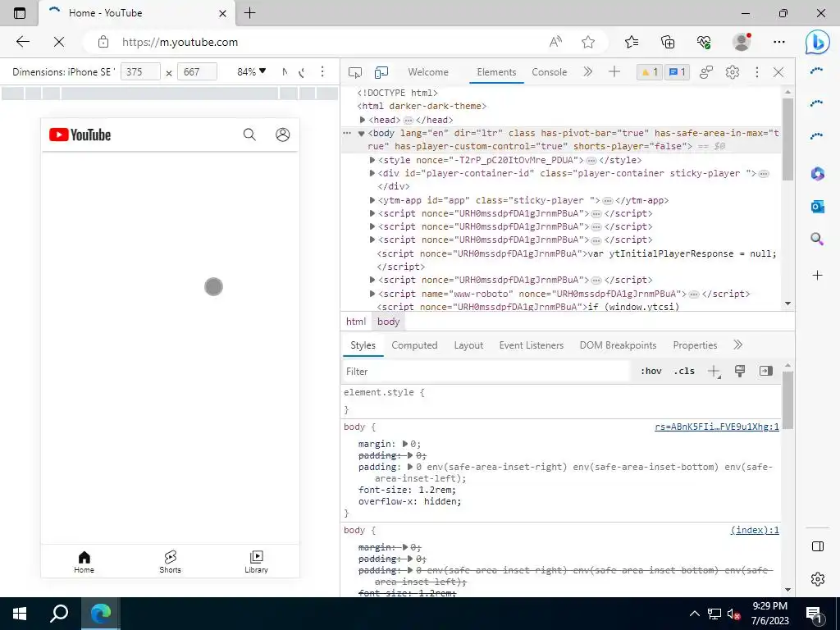Click the Filter styles input
This screenshot has height=630, width=840.
[x=486, y=372]
